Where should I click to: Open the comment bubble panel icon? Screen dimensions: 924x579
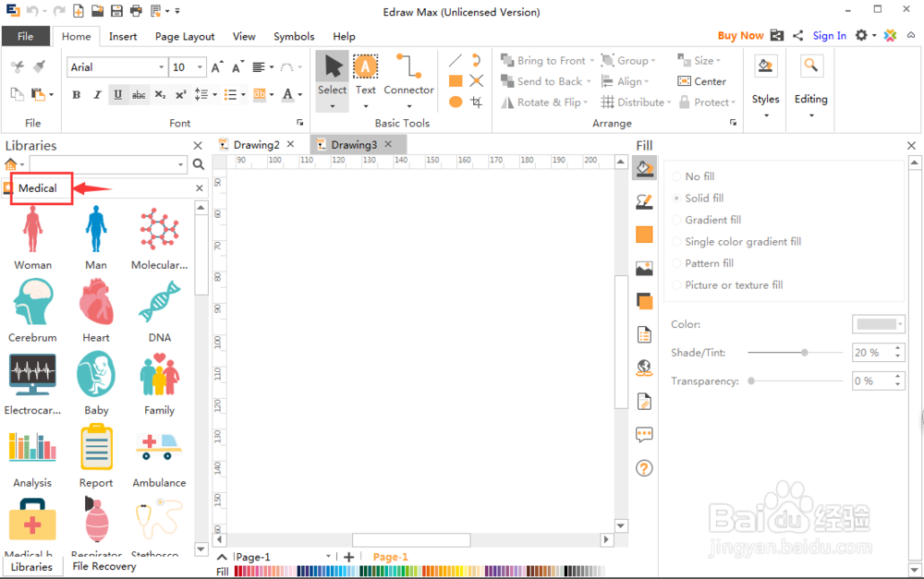[644, 435]
